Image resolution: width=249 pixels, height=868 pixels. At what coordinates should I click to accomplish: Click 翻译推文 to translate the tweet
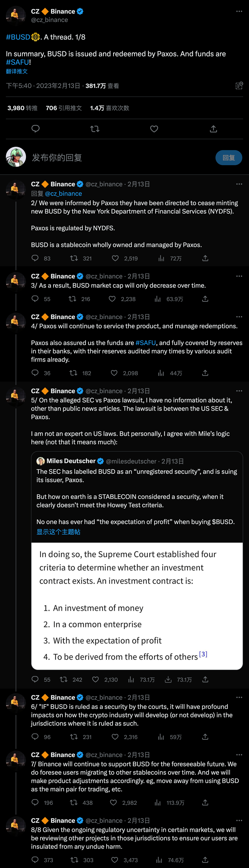point(17,71)
